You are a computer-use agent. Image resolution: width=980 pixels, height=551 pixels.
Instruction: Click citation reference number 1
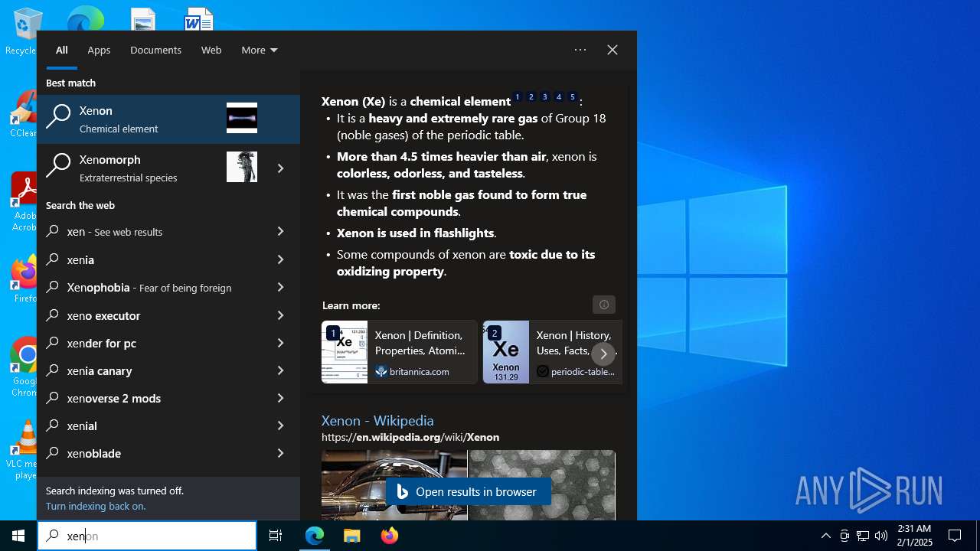pos(518,97)
